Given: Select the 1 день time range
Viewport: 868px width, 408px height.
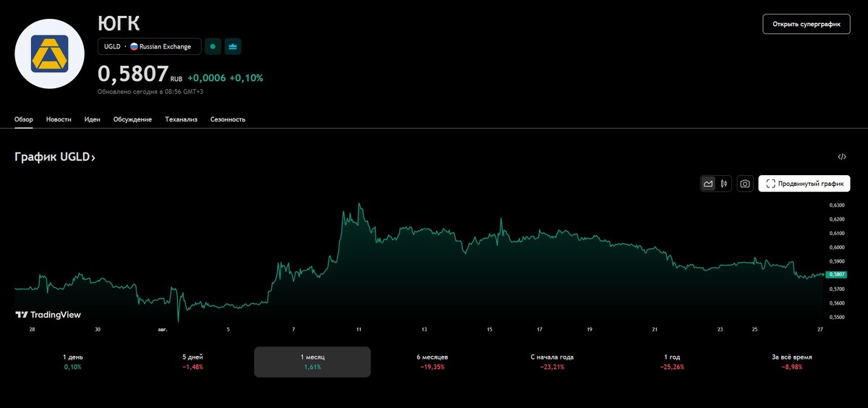Looking at the screenshot, I should 73,362.
